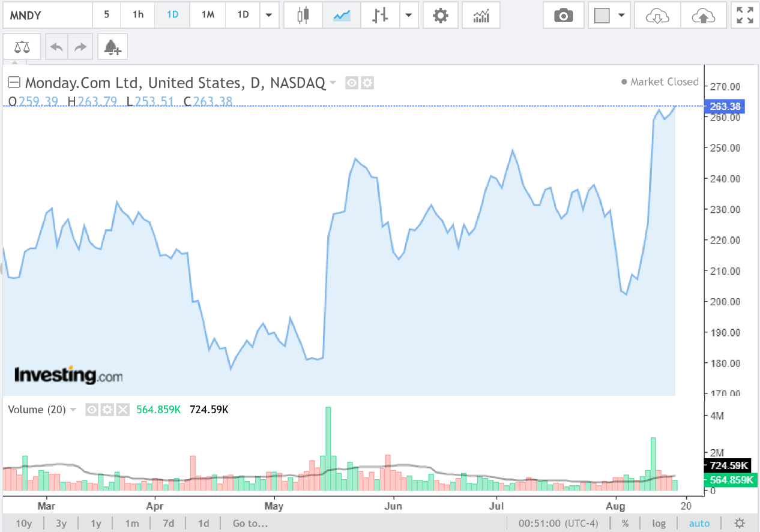Select the highlighted 1D interval
The height and width of the screenshot is (532, 760).
[173, 15]
